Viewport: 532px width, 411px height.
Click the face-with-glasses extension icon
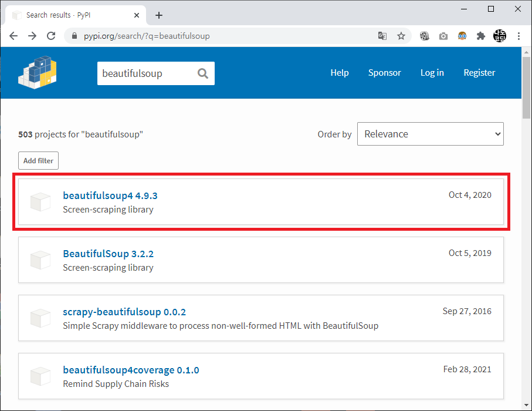tap(462, 36)
